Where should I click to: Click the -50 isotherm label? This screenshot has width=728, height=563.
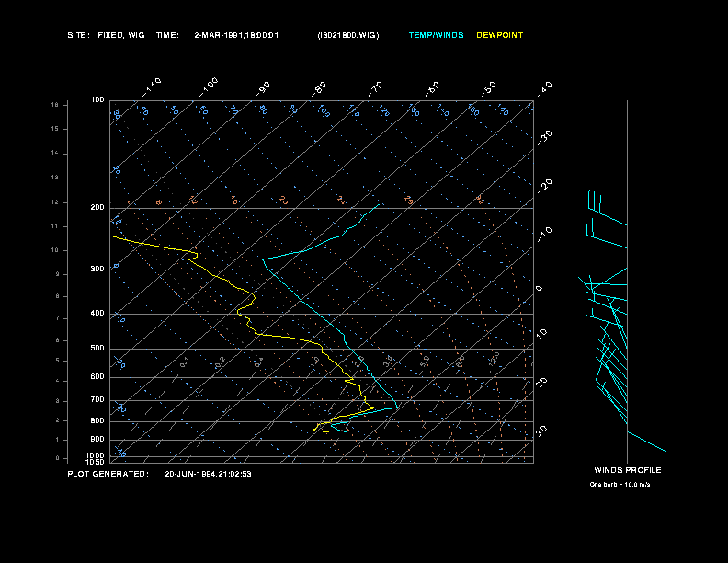[x=488, y=89]
